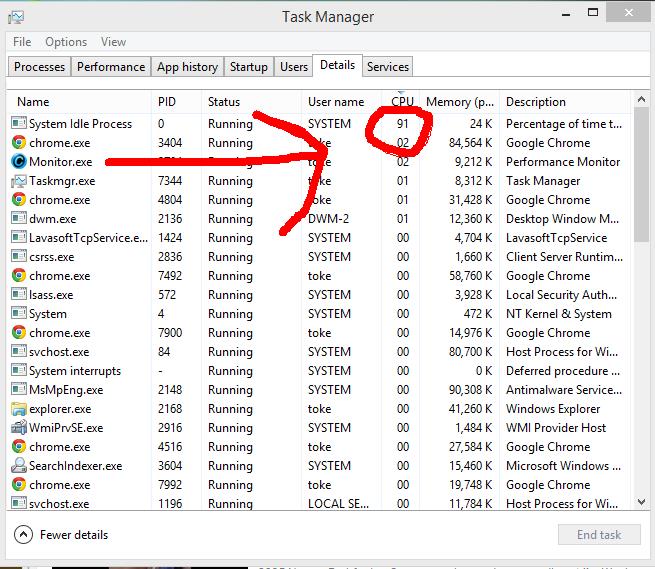
Task: Open the File menu
Action: pos(22,42)
